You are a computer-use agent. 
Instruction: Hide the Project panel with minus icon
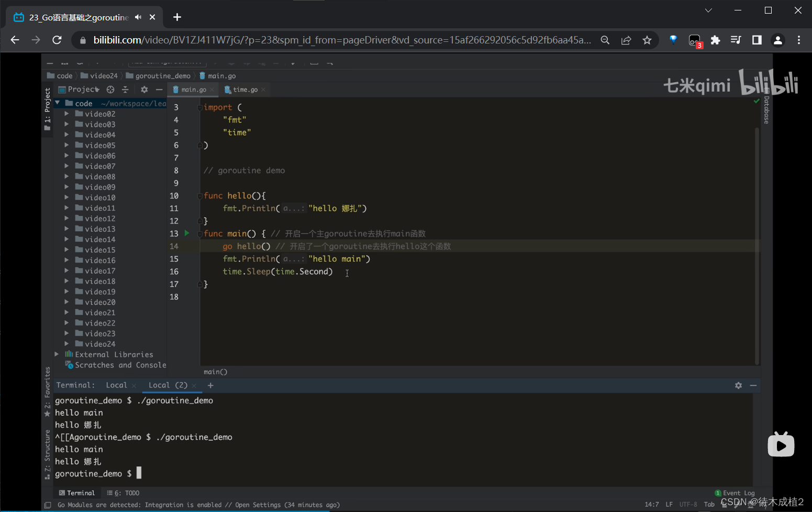tap(159, 90)
